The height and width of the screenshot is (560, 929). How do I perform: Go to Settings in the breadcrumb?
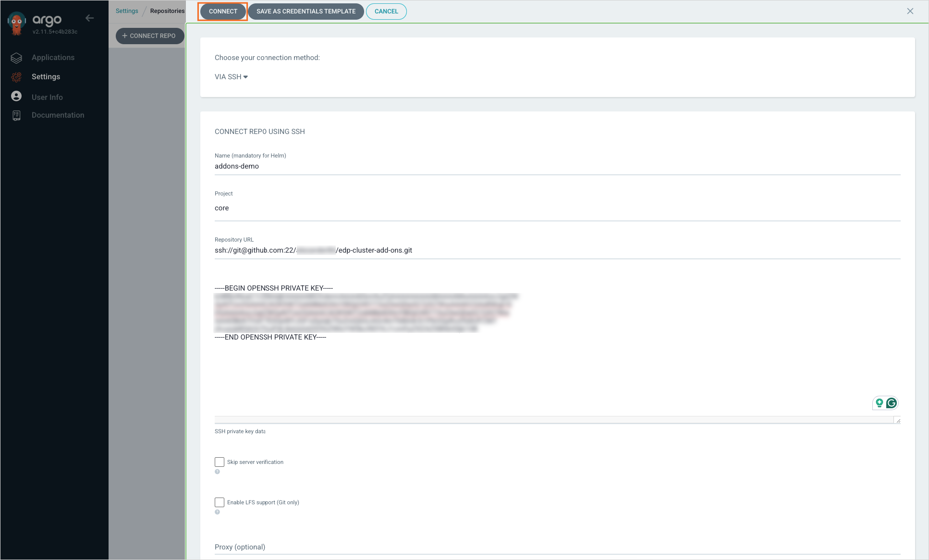pos(126,11)
